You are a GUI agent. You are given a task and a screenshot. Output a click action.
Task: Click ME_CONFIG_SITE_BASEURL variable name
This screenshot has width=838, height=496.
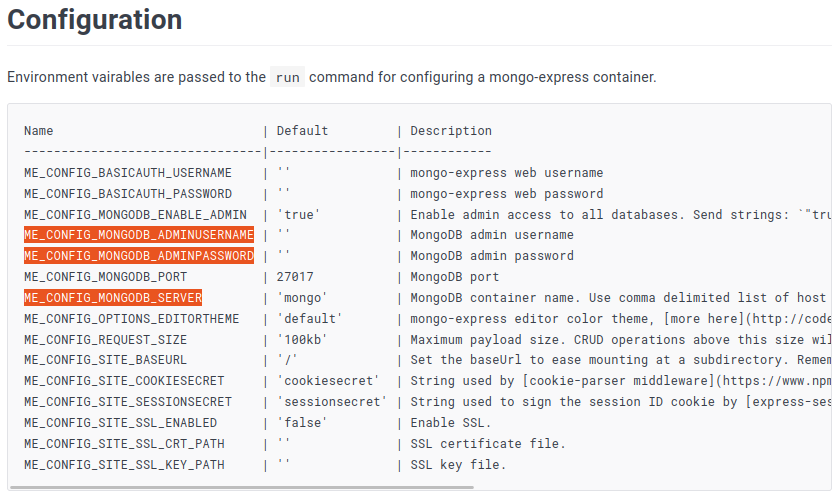click(x=105, y=360)
